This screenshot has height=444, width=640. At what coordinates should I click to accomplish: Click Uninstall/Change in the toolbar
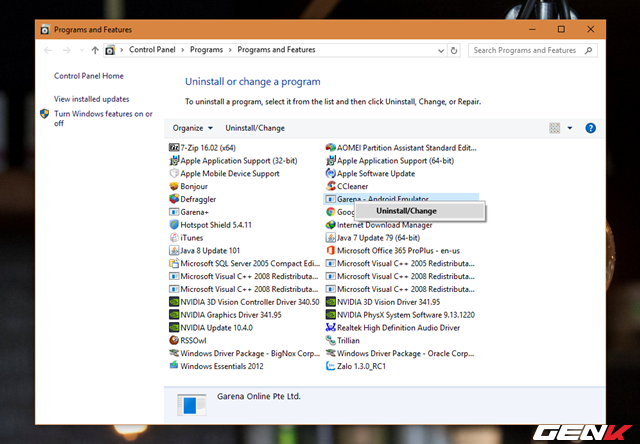255,128
